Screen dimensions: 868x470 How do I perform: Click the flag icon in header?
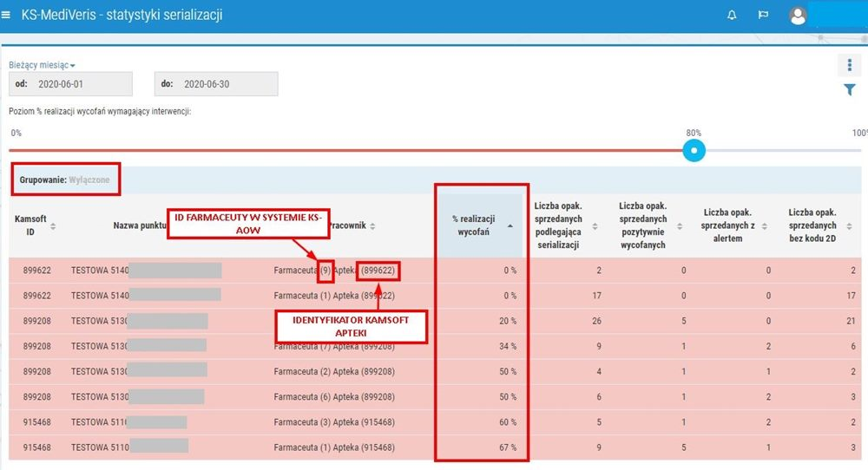763,16
